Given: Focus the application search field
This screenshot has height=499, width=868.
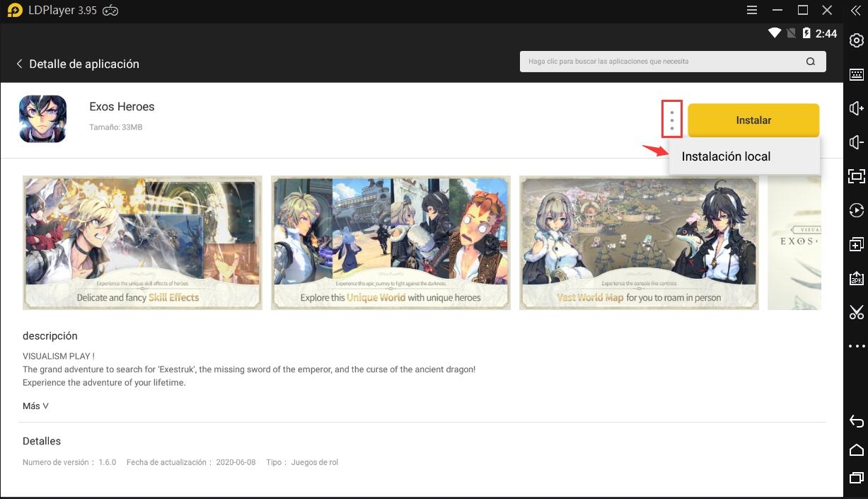Looking at the screenshot, I should tap(673, 62).
